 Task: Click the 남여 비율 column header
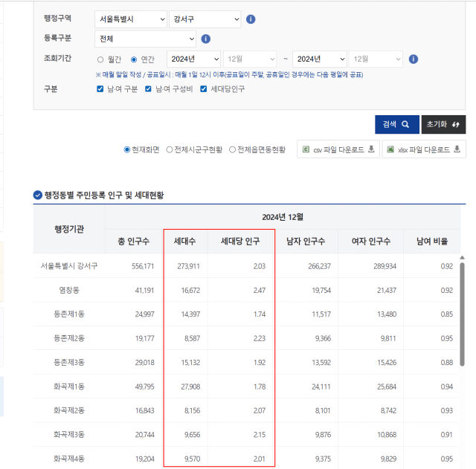[432, 242]
